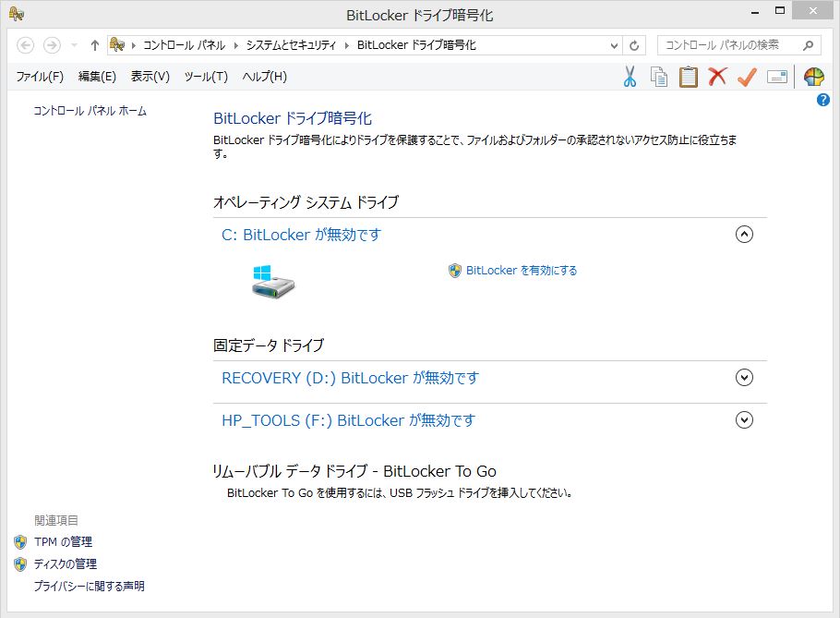Viewport: 840px width, 618px height.
Task: Click BitLocker を有効にする link
Action: pyautogui.click(x=522, y=271)
